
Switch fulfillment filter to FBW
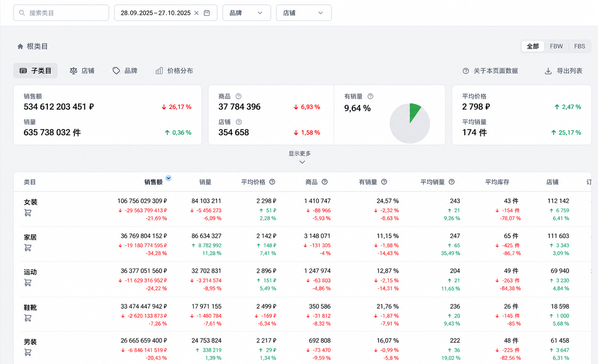tap(556, 46)
